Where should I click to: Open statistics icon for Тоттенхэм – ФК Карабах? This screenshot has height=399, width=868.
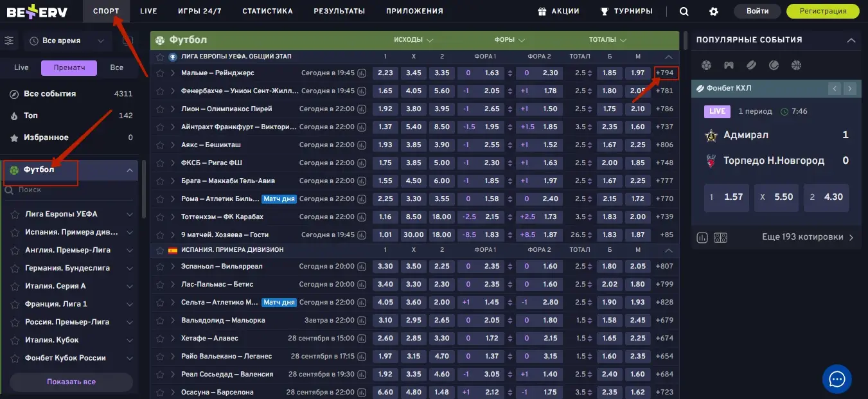pyautogui.click(x=362, y=217)
